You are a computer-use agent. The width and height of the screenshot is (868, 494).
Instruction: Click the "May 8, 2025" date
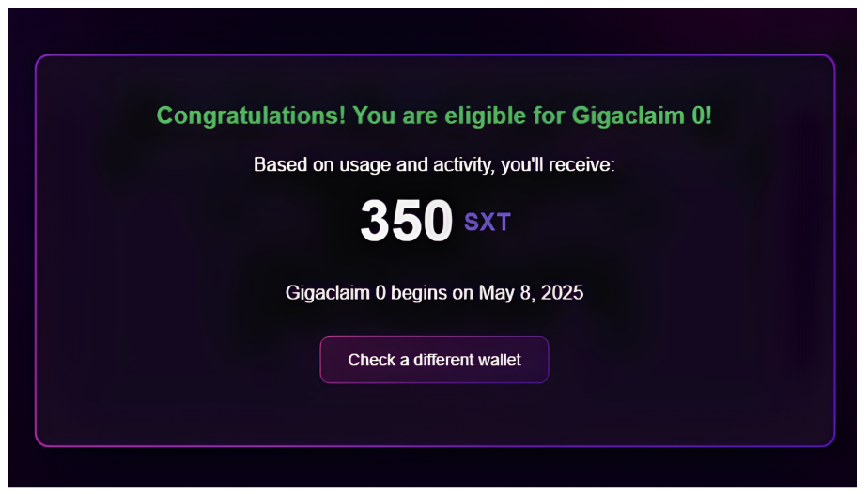coord(531,293)
